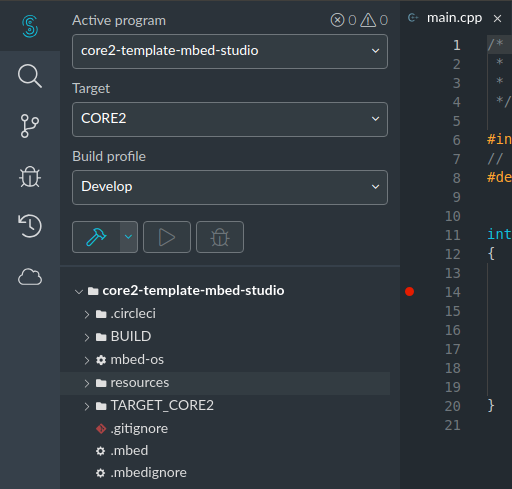Open the Cloud icon in sidebar
The height and width of the screenshot is (489, 512).
[30, 277]
